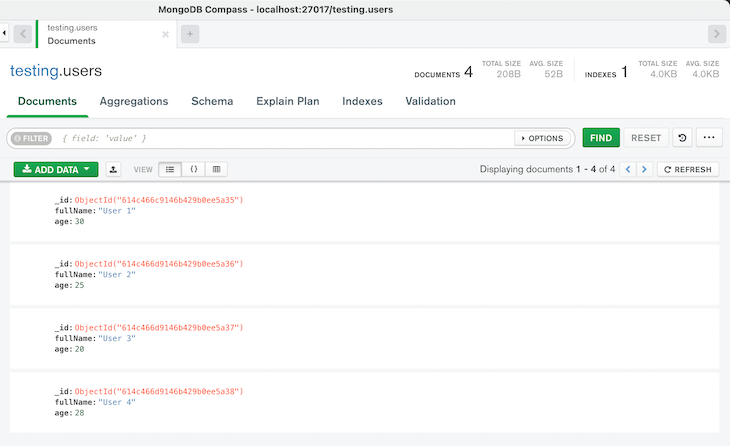Go to the previous page of documents
The width and height of the screenshot is (730, 446).
pyautogui.click(x=628, y=169)
